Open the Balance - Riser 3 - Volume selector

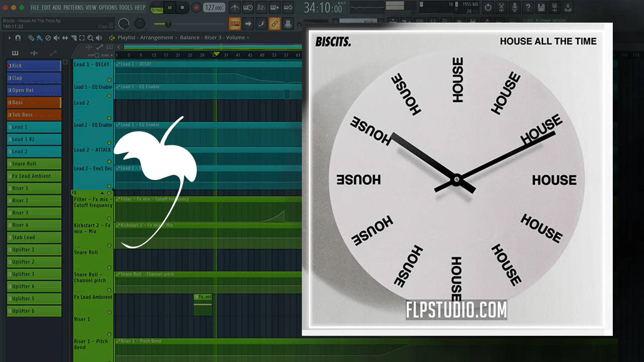click(212, 38)
